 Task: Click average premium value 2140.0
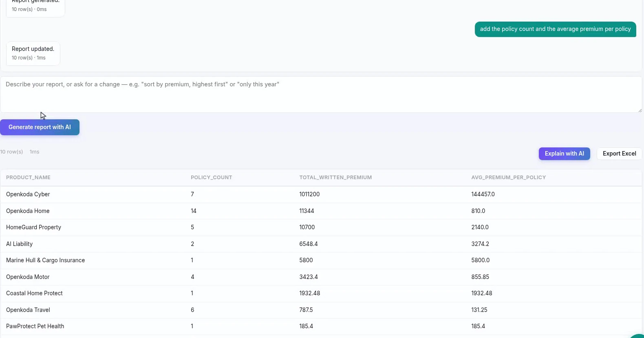click(480, 227)
